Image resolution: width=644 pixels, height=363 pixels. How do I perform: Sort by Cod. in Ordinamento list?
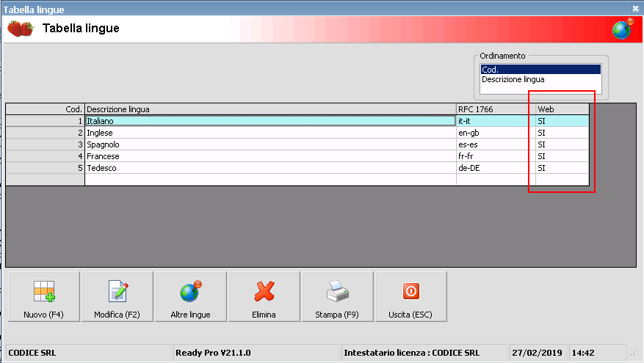(540, 70)
